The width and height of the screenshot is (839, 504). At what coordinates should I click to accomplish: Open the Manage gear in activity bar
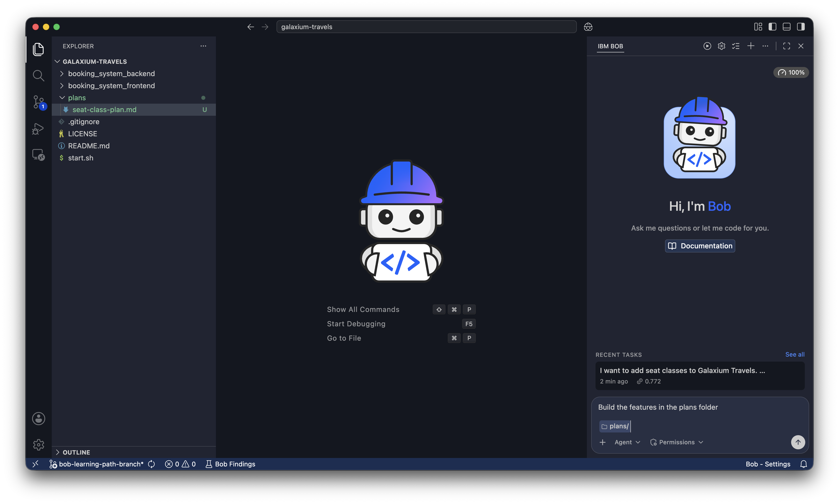38,445
